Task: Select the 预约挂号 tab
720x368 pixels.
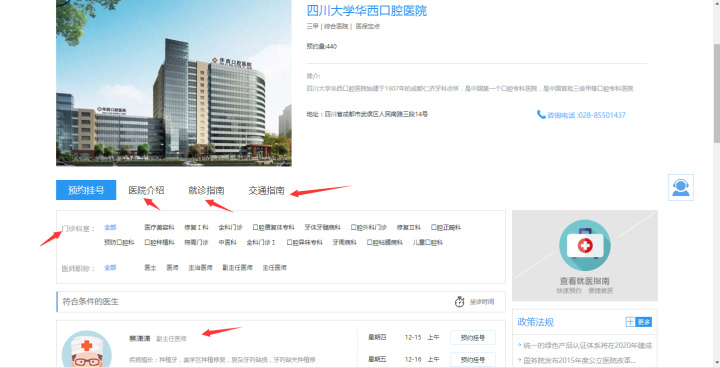Action: point(86,190)
